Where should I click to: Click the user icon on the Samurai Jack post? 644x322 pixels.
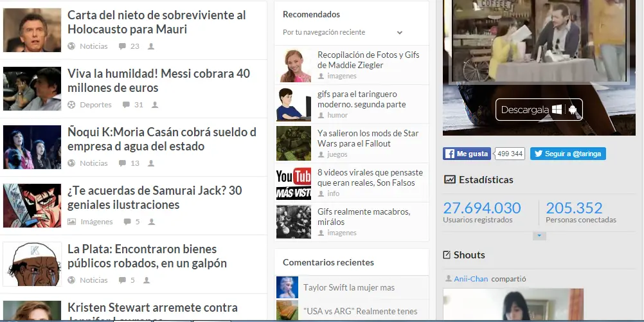point(152,222)
